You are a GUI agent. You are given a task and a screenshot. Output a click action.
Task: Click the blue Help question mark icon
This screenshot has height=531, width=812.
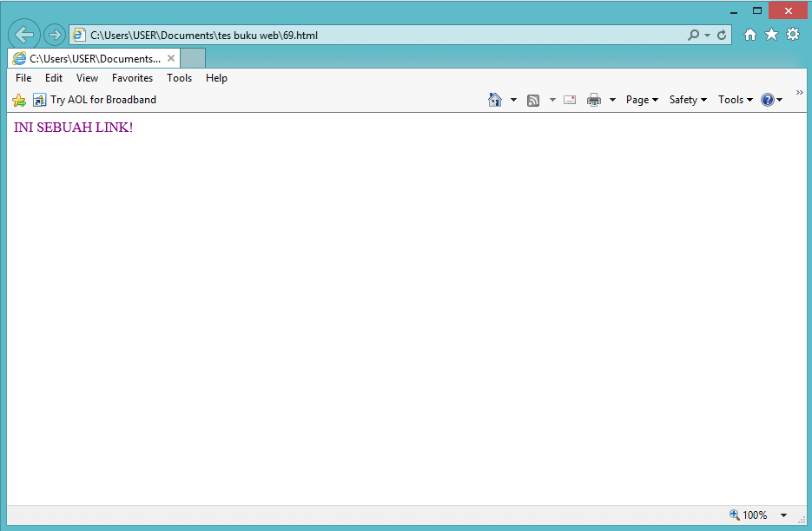[x=768, y=100]
